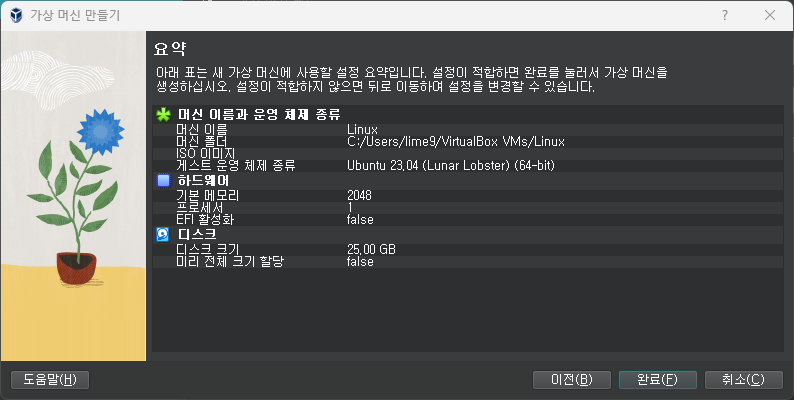Click the green star icon beside 머신 이름과 운영 체제 종류
794x400 pixels.
coord(163,114)
